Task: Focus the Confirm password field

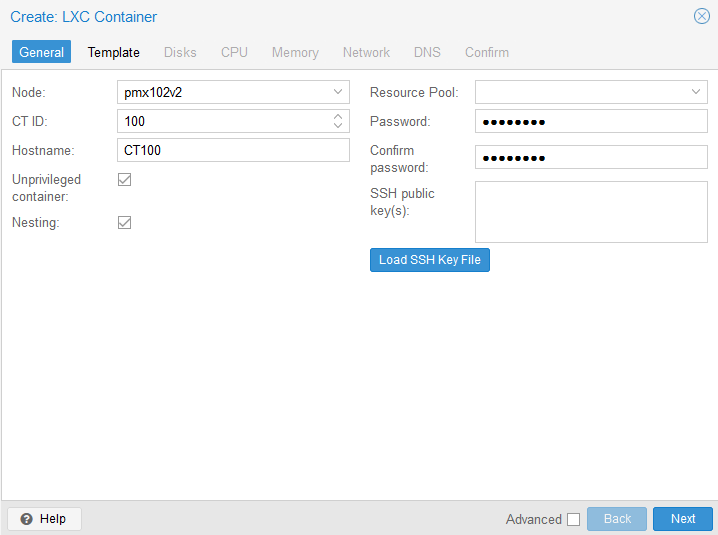Action: (591, 158)
